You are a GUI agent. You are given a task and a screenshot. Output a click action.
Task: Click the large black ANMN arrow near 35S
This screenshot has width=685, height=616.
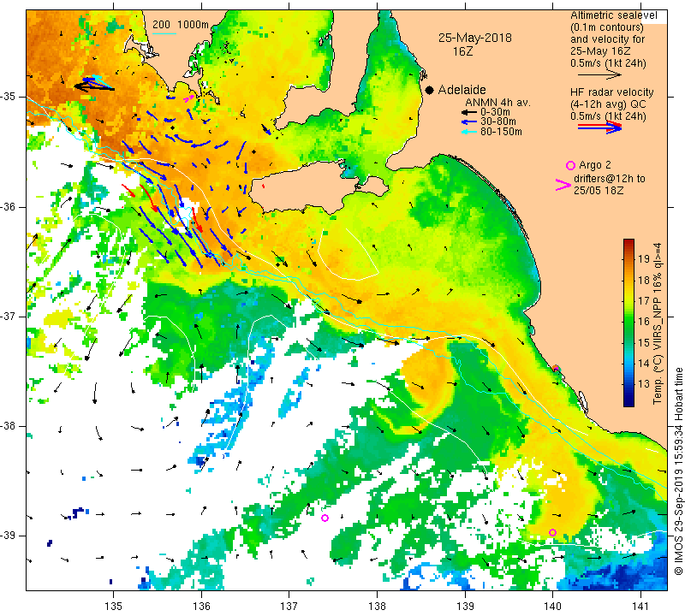(94, 87)
